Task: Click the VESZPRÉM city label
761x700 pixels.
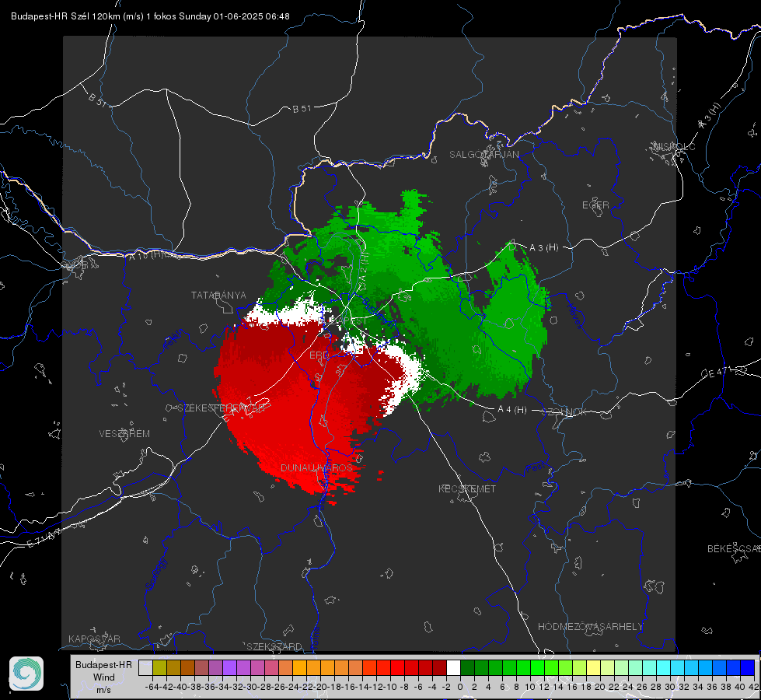Action: [x=124, y=433]
